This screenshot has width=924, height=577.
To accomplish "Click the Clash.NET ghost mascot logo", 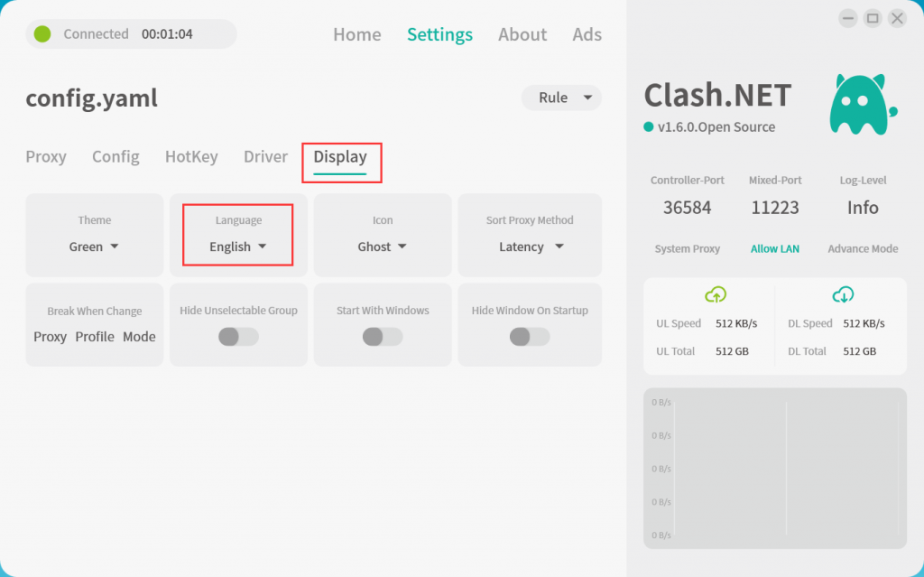I will pyautogui.click(x=861, y=104).
